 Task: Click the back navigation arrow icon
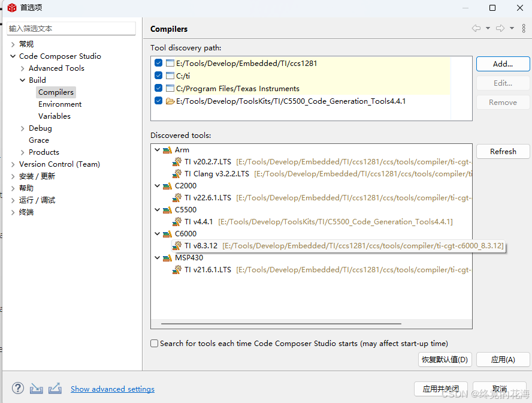pyautogui.click(x=476, y=28)
